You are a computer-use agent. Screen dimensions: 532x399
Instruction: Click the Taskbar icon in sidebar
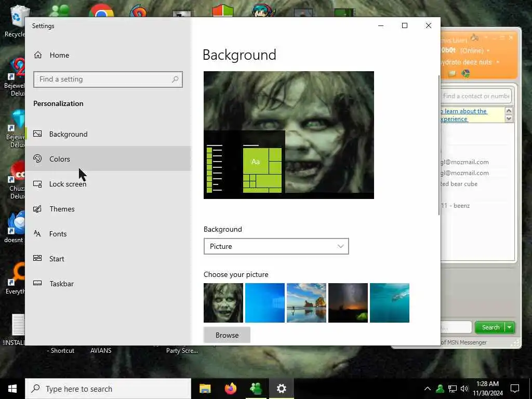coord(37,283)
